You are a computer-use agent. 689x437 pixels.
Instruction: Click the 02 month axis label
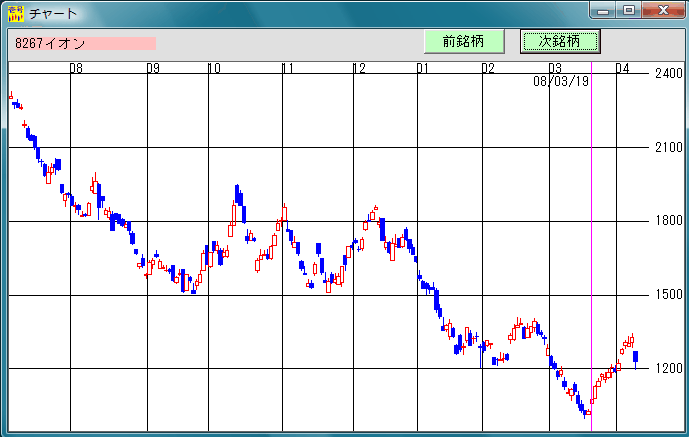(x=488, y=68)
